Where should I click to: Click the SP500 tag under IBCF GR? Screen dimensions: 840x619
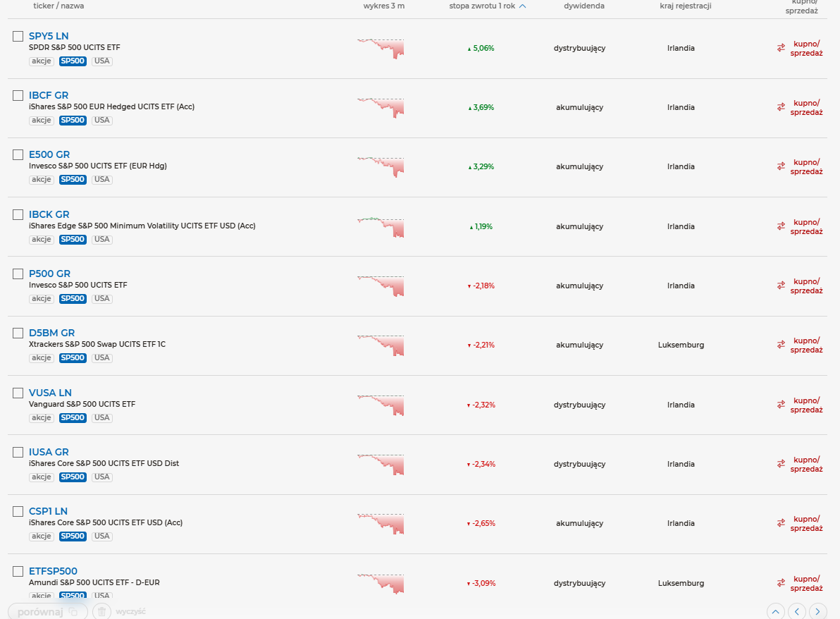[73, 121]
